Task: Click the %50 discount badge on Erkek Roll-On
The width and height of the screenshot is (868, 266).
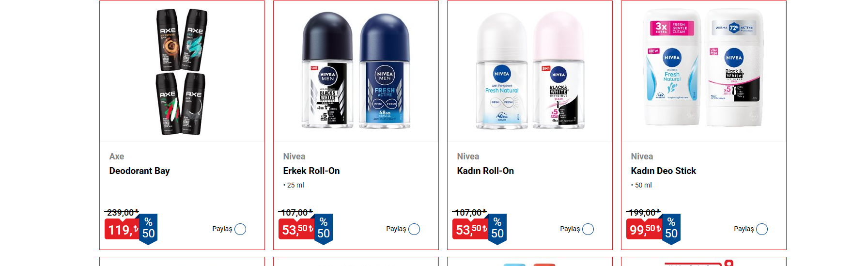Action: coord(324,229)
